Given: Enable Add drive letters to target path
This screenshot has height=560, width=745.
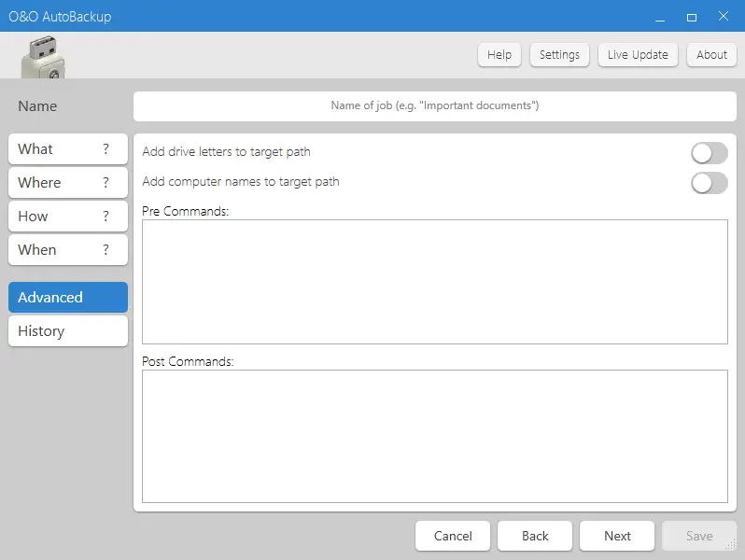Looking at the screenshot, I should pos(709,153).
